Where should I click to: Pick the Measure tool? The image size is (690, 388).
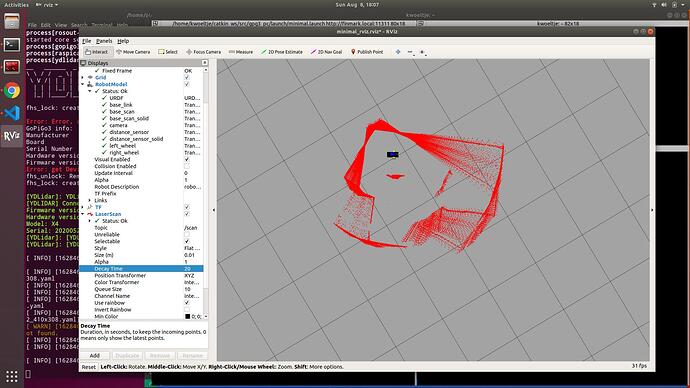coord(241,52)
